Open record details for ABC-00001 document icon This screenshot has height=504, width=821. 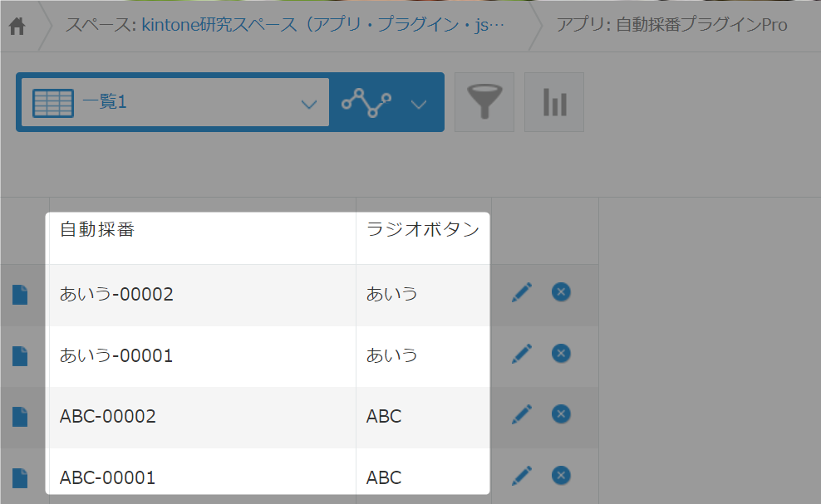pyautogui.click(x=18, y=477)
